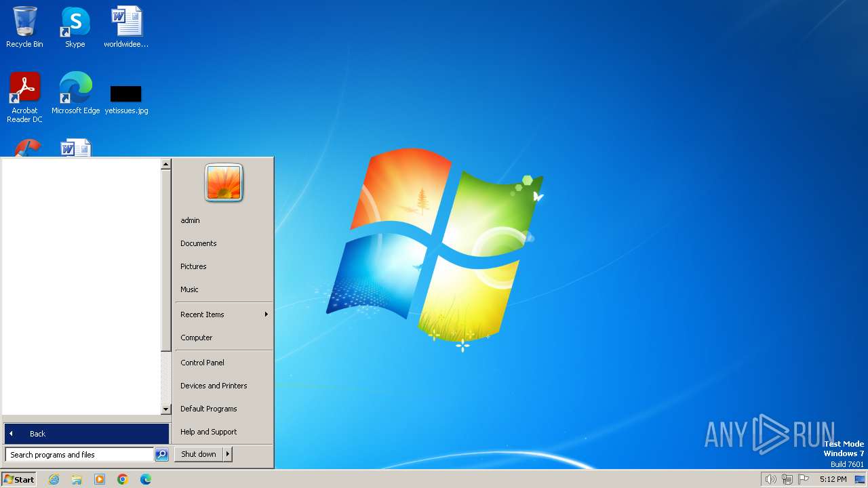This screenshot has width=868, height=488.
Task: Click the Start button
Action: pyautogui.click(x=19, y=479)
